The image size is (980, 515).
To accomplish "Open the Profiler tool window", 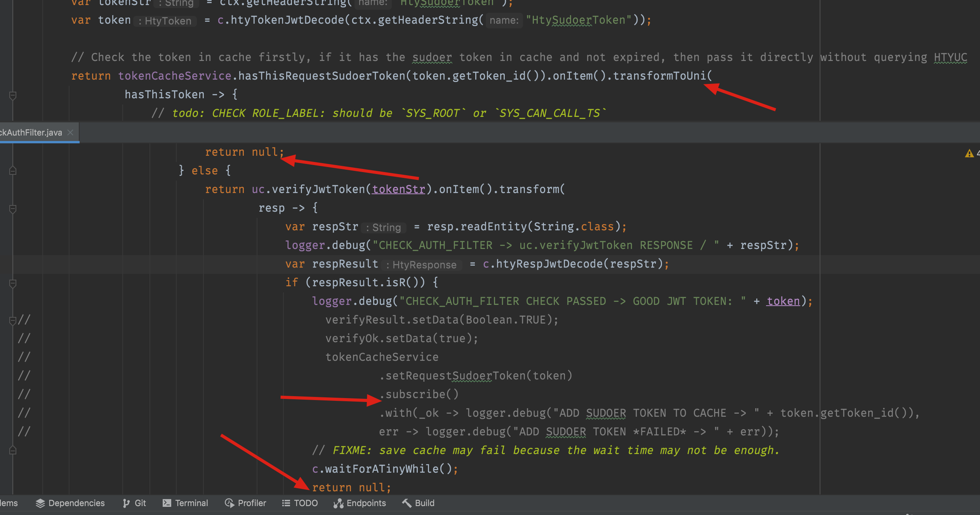I will point(245,503).
